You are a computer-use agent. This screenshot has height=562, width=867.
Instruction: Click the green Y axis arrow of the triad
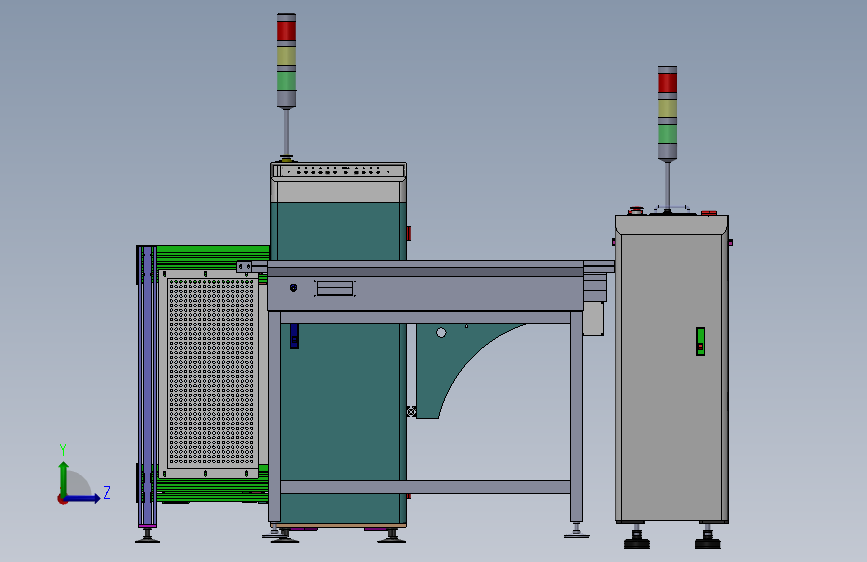coord(64,478)
